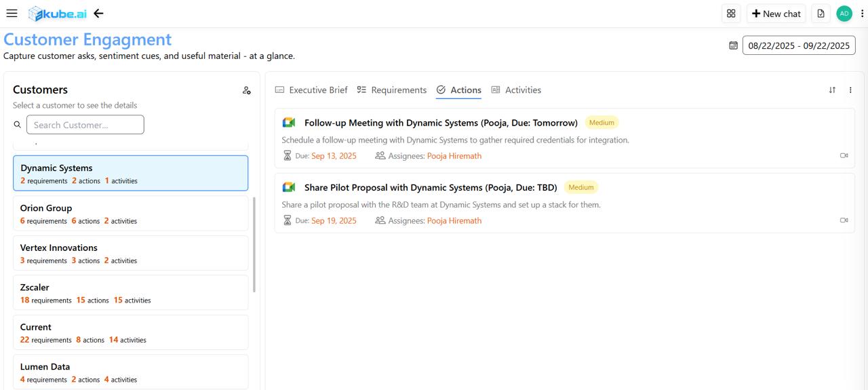Image resolution: width=868 pixels, height=390 pixels.
Task: Click the document icon beside New chat
Action: tap(821, 14)
